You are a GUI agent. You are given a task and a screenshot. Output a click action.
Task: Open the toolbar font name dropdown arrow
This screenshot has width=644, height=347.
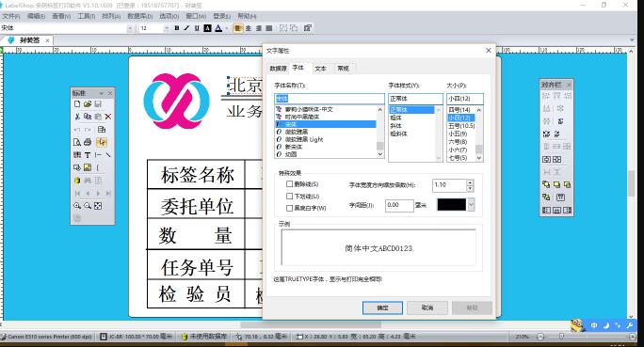pos(130,28)
